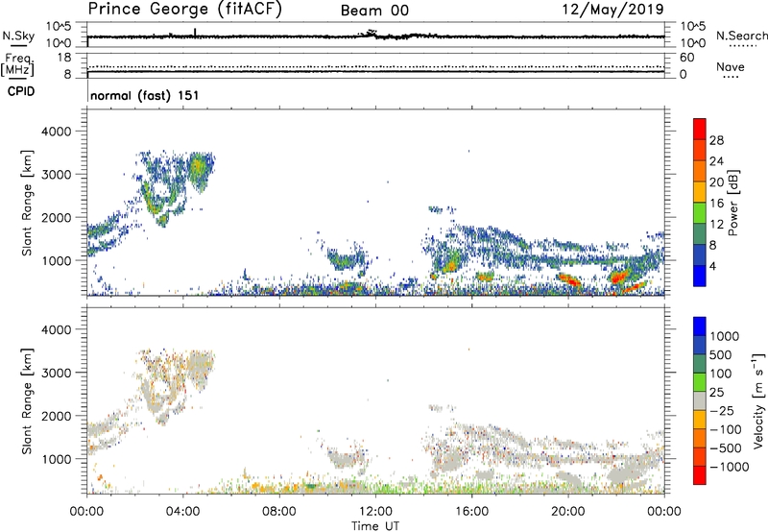Screen dimensions: 768x532
Task: Click the -1000 tick on velocity colorbar
Action: pyautogui.click(x=730, y=467)
